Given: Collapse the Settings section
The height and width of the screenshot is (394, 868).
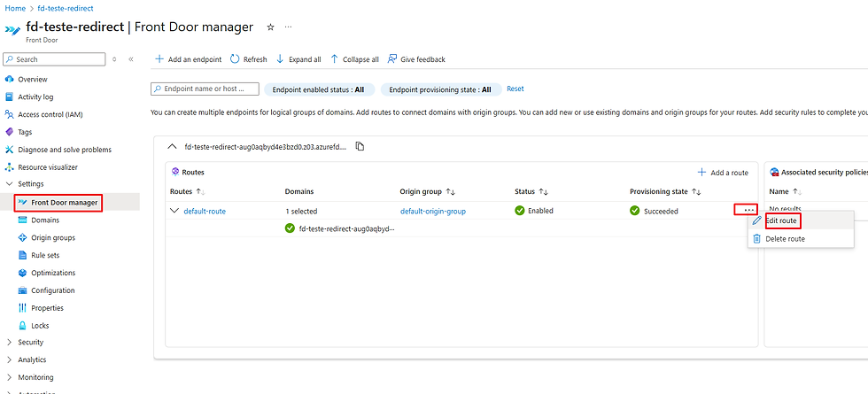Looking at the screenshot, I should pyautogui.click(x=9, y=184).
